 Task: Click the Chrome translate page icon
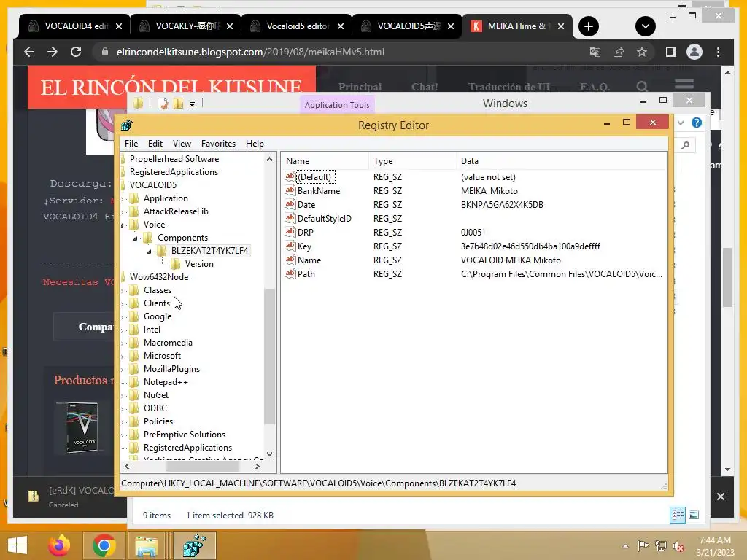595,52
